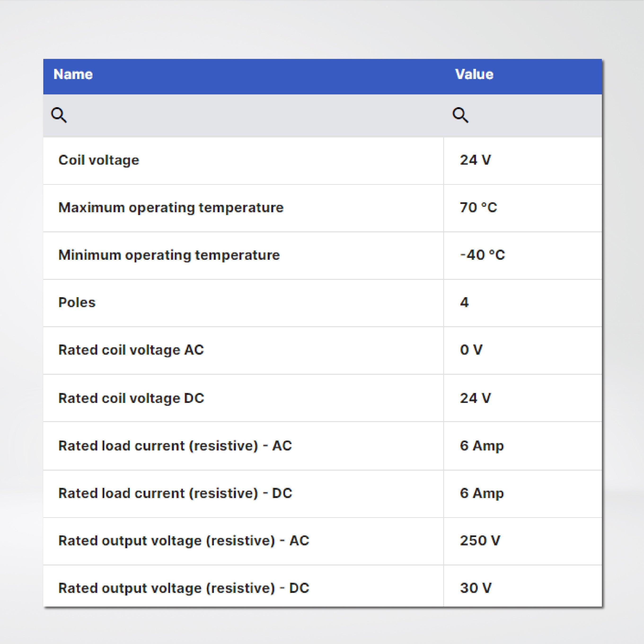Click the "250 V" value cell

tap(480, 541)
